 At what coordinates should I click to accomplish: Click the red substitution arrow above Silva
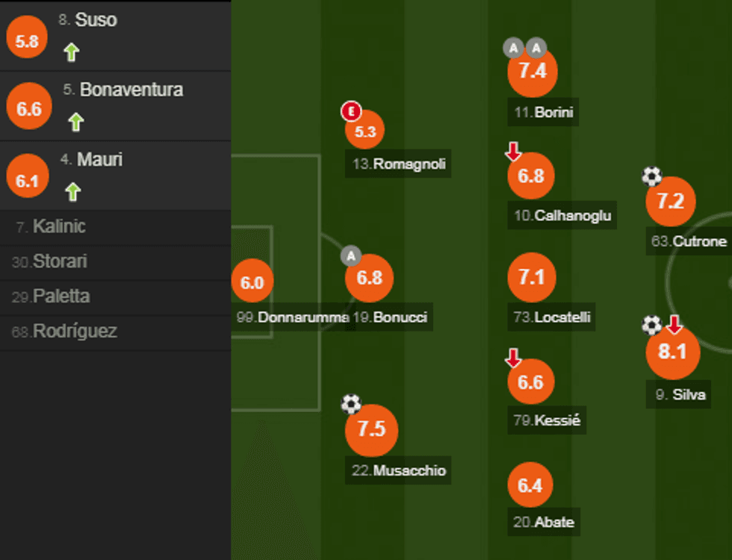pos(674,325)
